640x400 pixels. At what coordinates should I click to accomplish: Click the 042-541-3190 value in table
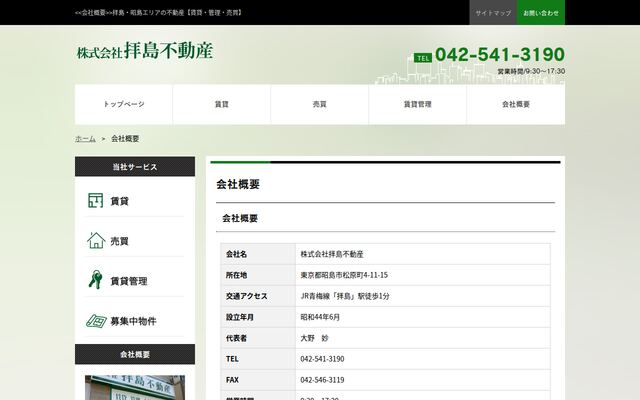322,359
